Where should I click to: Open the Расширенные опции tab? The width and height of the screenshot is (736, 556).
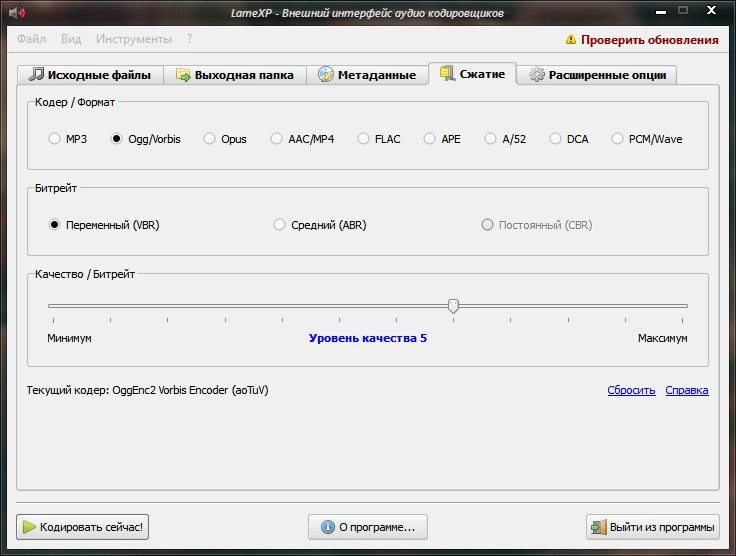click(597, 75)
